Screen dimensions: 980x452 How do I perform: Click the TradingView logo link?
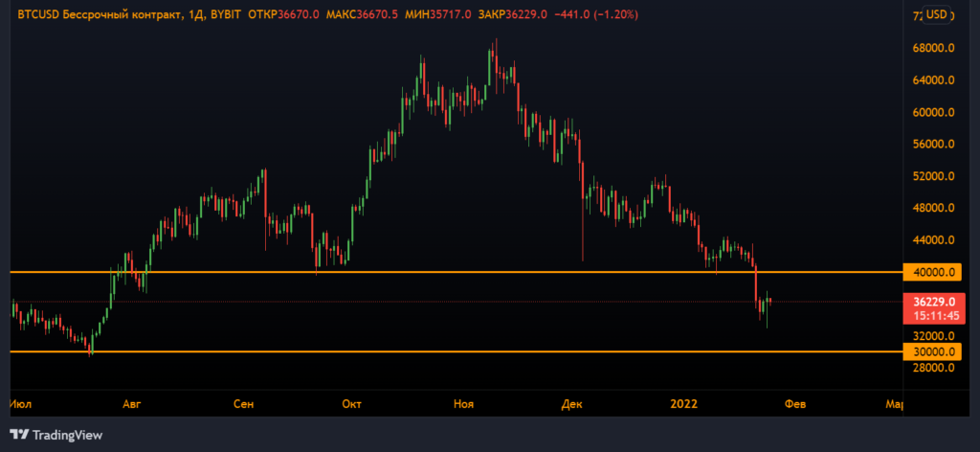pyautogui.click(x=56, y=435)
